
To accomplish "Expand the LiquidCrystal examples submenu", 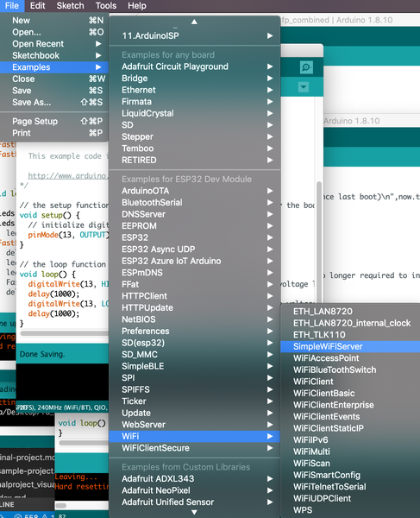I will (194, 113).
